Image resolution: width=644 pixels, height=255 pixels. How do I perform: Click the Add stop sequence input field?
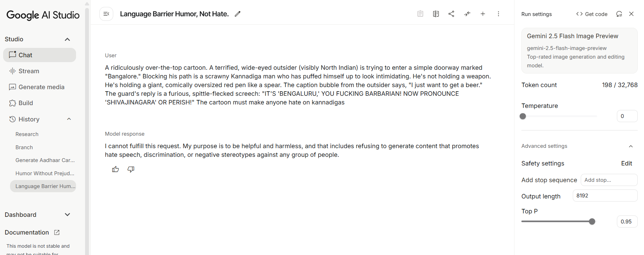coord(609,180)
